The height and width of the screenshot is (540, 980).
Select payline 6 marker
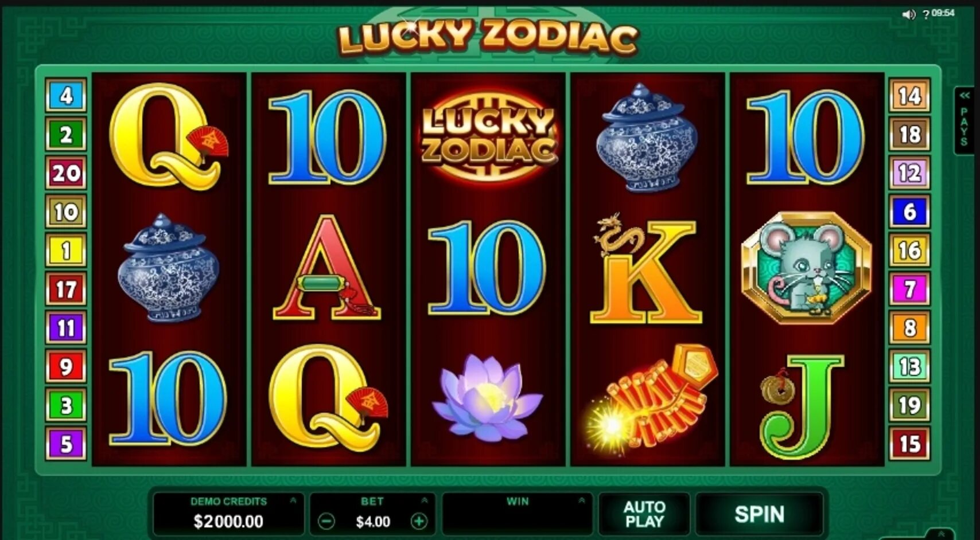[x=909, y=212]
